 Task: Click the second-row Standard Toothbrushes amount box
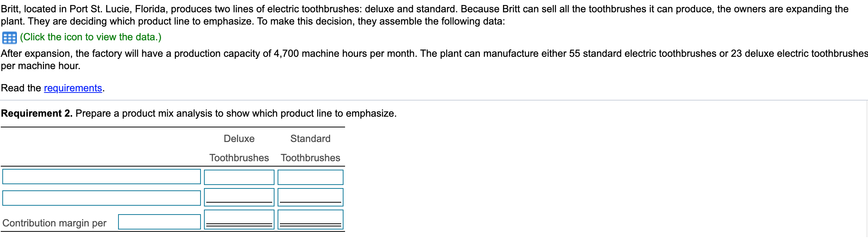[310, 197]
